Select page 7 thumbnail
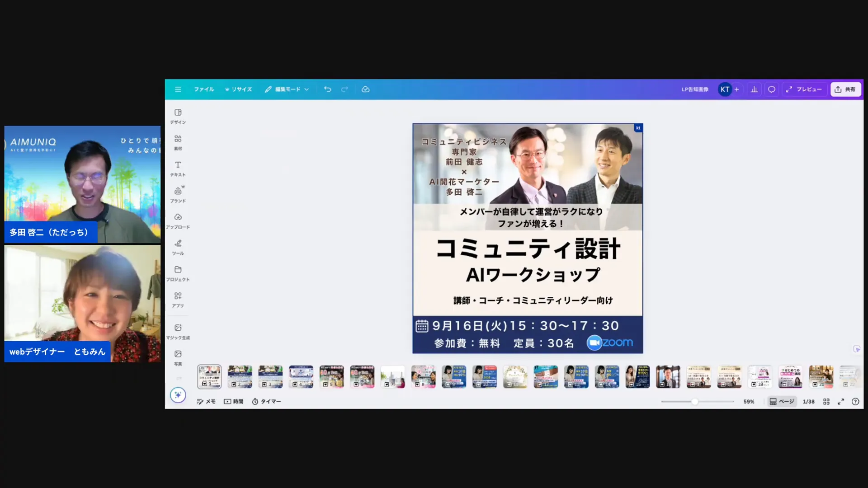 pyautogui.click(x=393, y=377)
